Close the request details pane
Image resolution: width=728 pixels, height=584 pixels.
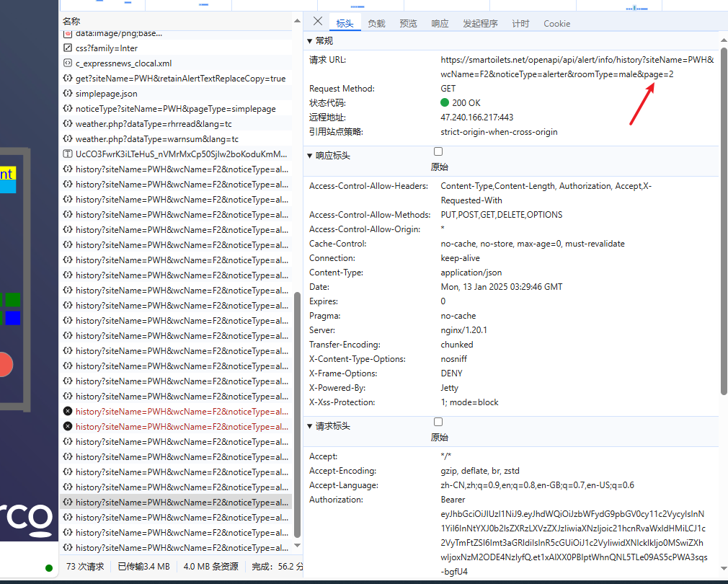point(318,22)
